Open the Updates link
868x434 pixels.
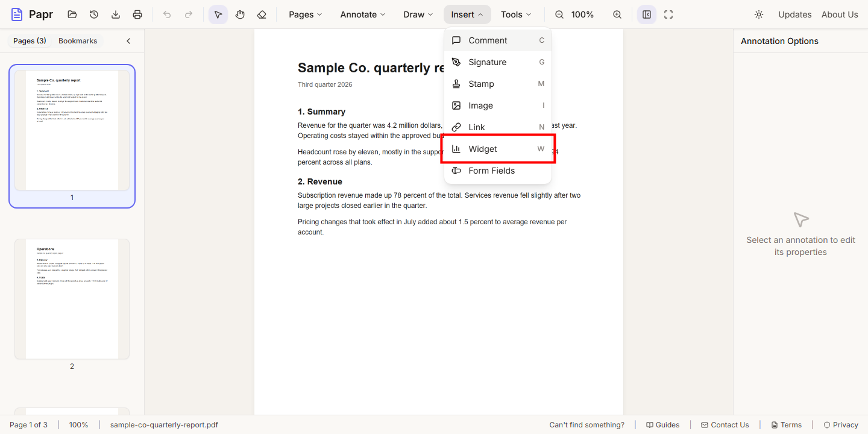[794, 14]
